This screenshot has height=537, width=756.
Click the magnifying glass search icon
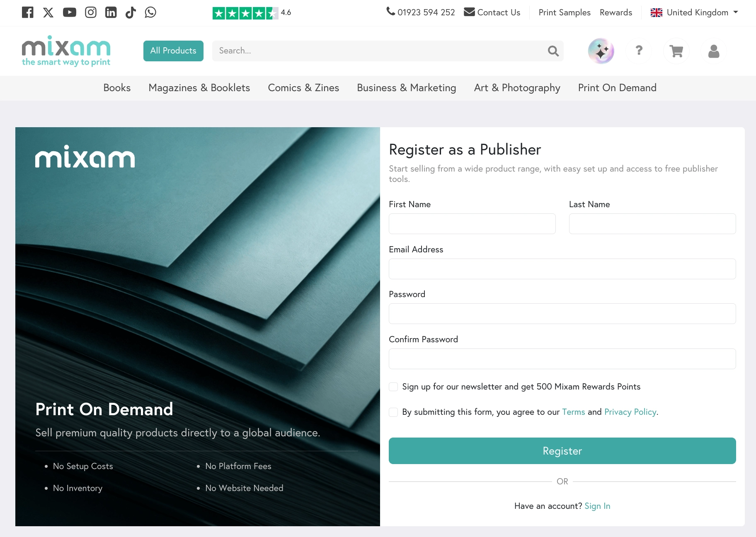[553, 51]
